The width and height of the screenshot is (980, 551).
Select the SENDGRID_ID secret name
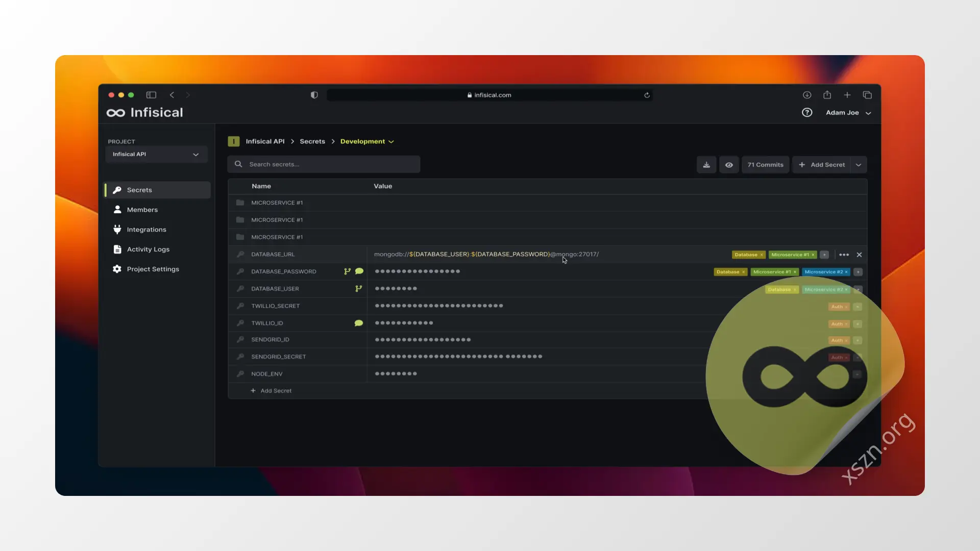tap(270, 340)
